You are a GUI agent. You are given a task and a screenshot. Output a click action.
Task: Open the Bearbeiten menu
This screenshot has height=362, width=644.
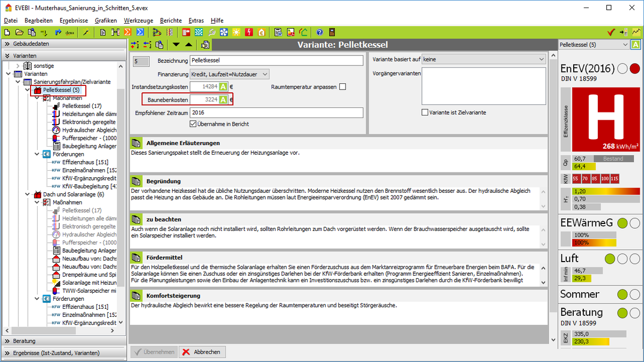(39, 20)
